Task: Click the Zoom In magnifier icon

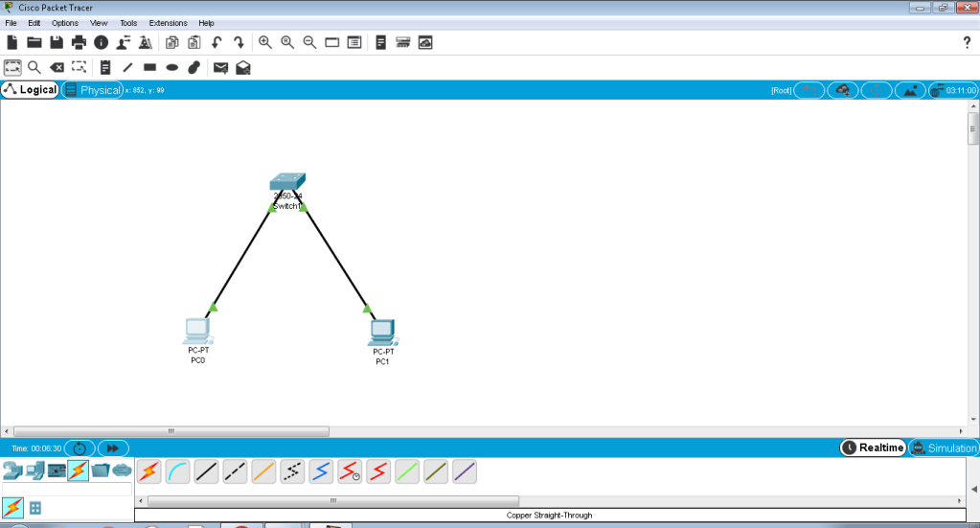Action: click(265, 42)
